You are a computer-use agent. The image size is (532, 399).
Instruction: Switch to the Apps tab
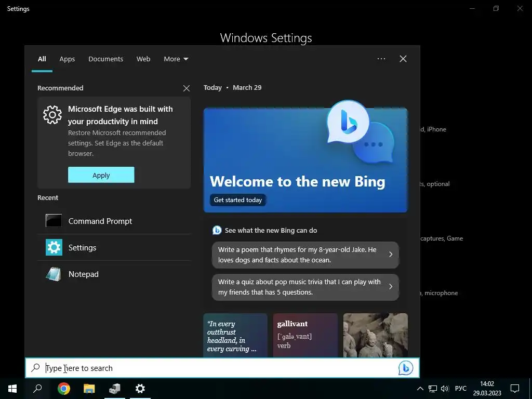pyautogui.click(x=67, y=59)
